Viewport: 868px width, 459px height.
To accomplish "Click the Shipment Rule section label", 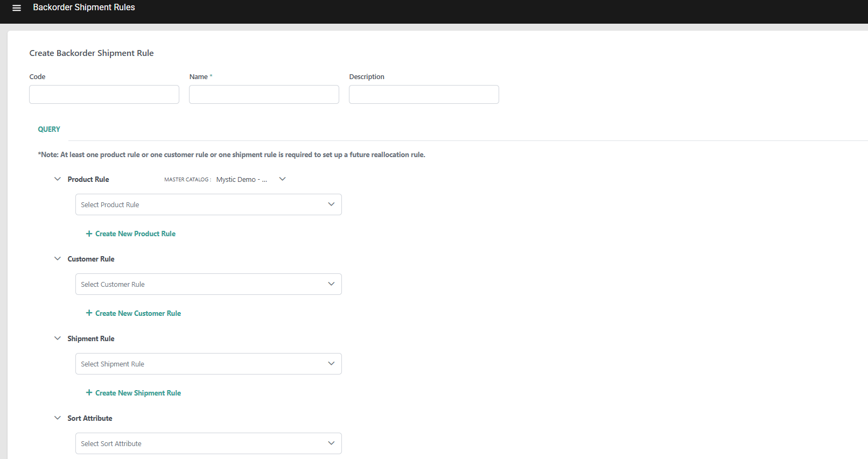I will [91, 338].
